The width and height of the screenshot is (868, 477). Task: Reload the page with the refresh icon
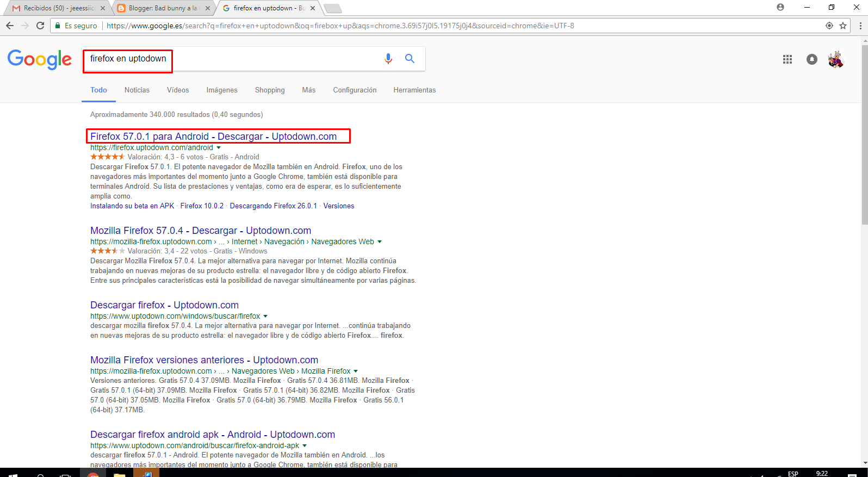point(40,26)
